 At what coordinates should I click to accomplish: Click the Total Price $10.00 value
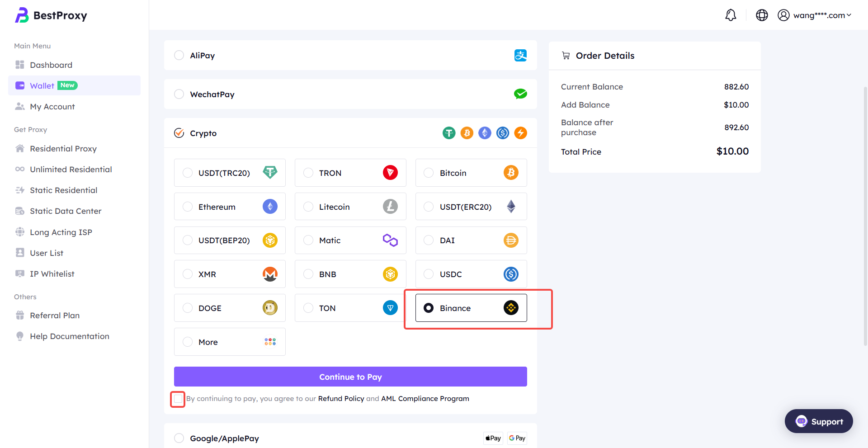pyautogui.click(x=732, y=151)
